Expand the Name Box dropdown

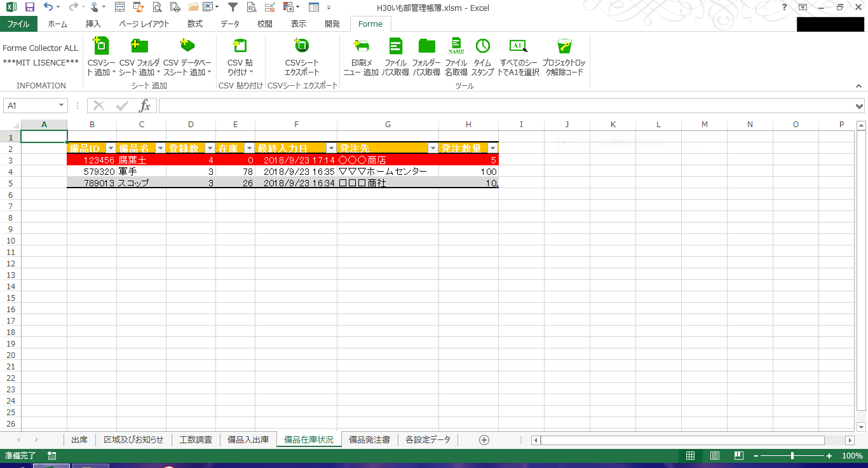62,106
